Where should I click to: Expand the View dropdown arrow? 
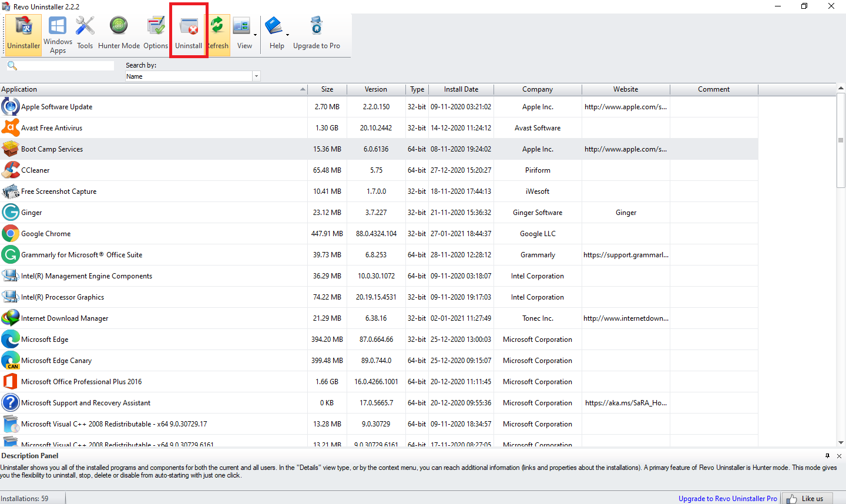coord(255,35)
